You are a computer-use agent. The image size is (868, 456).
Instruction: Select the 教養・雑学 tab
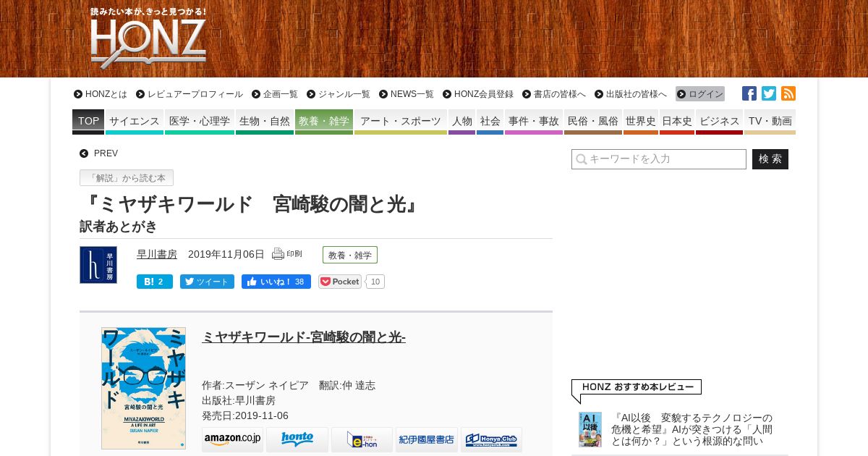click(324, 122)
